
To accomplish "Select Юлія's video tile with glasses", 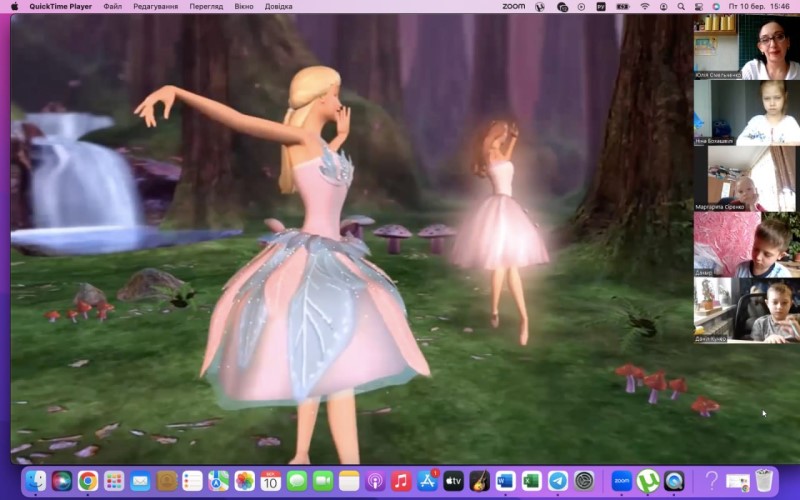I will [746, 47].
